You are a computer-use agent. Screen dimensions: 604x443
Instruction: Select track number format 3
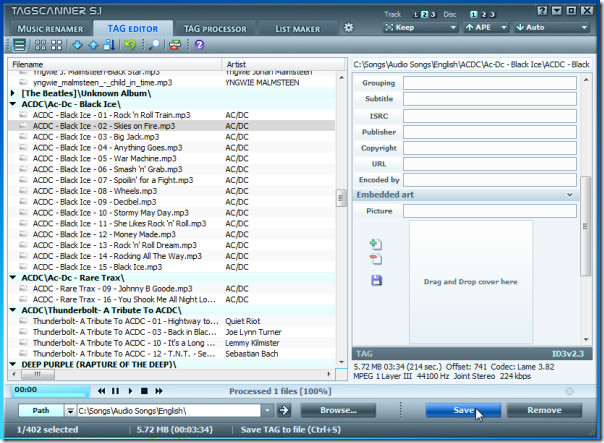click(x=433, y=15)
